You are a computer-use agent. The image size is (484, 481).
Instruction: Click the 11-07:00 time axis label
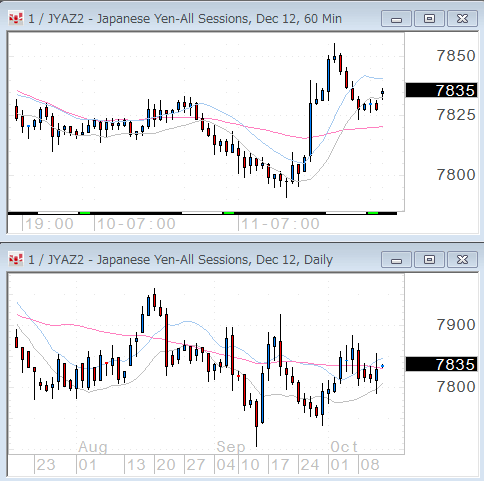tap(280, 224)
